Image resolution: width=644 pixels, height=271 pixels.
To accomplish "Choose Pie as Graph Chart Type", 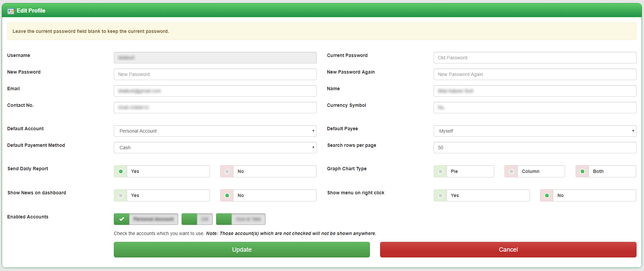I will tap(440, 171).
